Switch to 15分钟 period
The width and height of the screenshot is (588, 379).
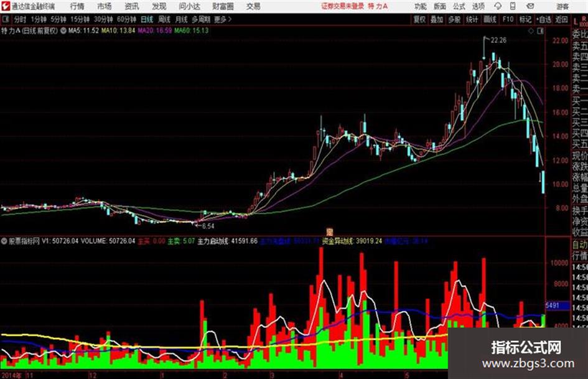(x=80, y=19)
